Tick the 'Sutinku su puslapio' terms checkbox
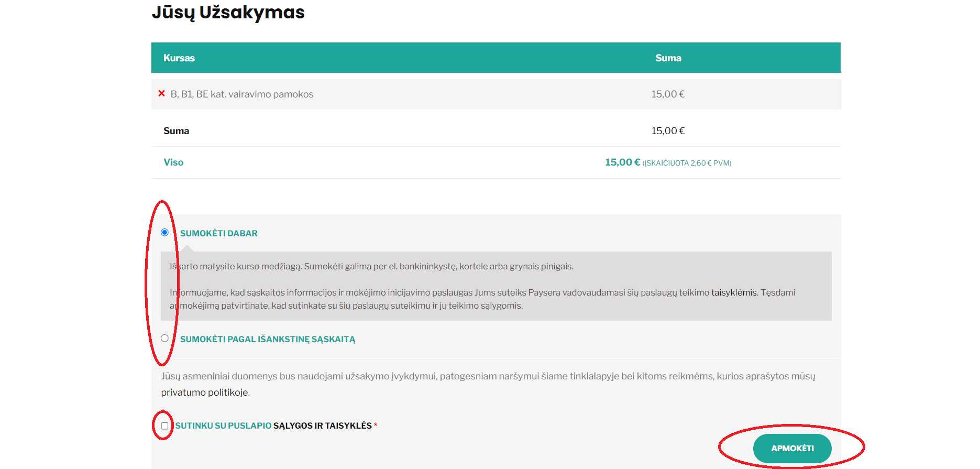The height and width of the screenshot is (469, 980). tap(164, 426)
